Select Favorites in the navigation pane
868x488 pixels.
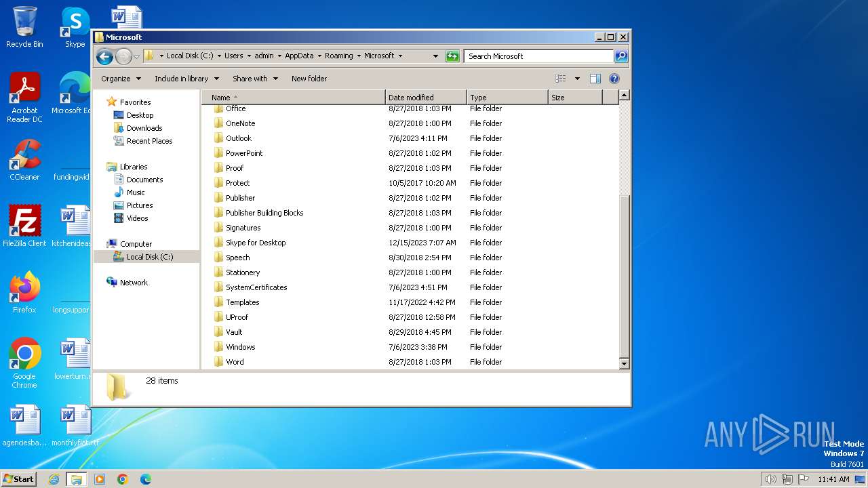point(135,102)
